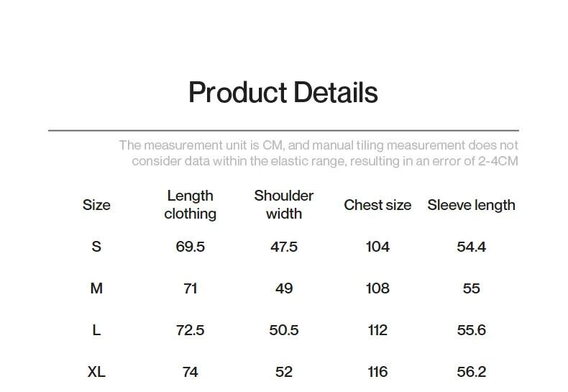
Task: Click the 47.5 shoulder width value
Action: pyautogui.click(x=284, y=247)
